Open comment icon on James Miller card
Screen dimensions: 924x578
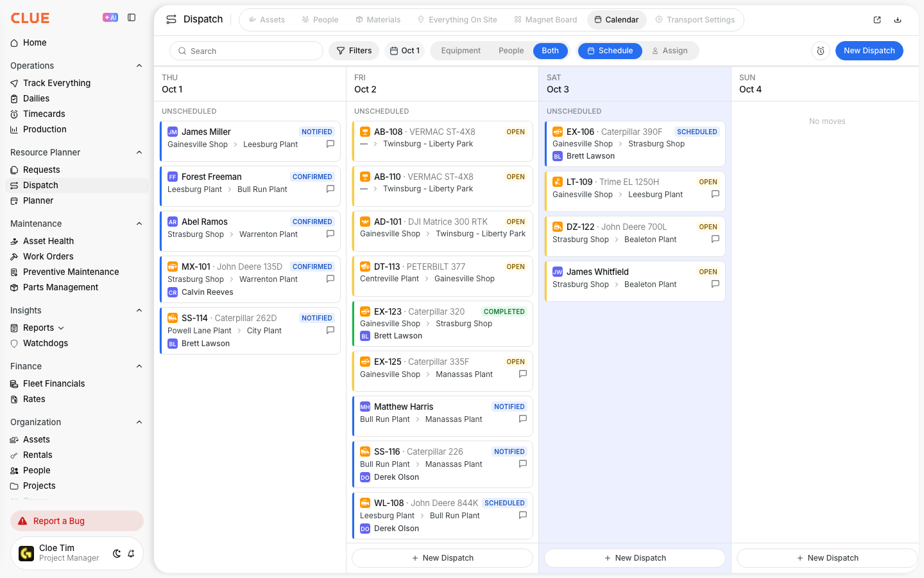[x=330, y=144]
